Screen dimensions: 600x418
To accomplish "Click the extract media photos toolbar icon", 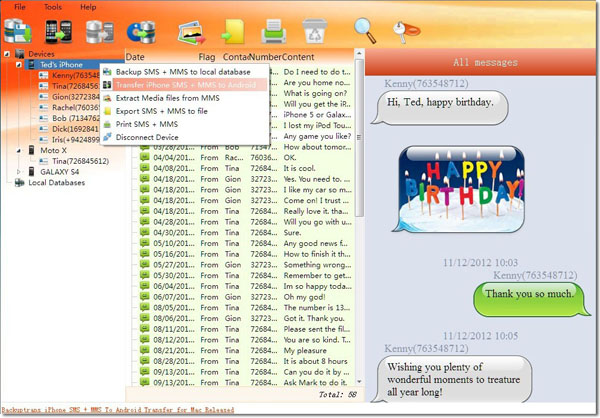I will coord(191,33).
